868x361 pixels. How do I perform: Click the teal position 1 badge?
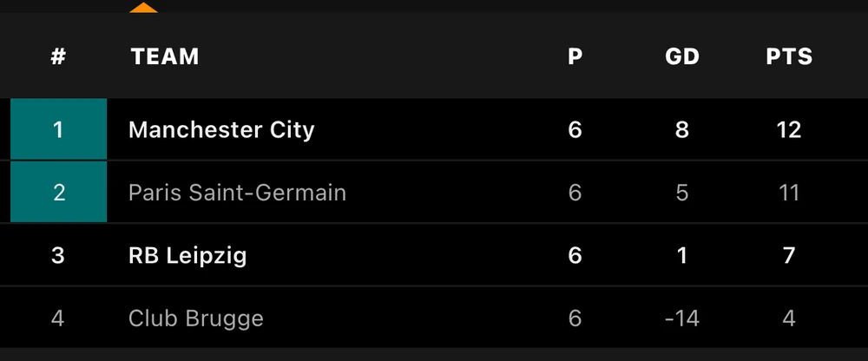coord(58,130)
